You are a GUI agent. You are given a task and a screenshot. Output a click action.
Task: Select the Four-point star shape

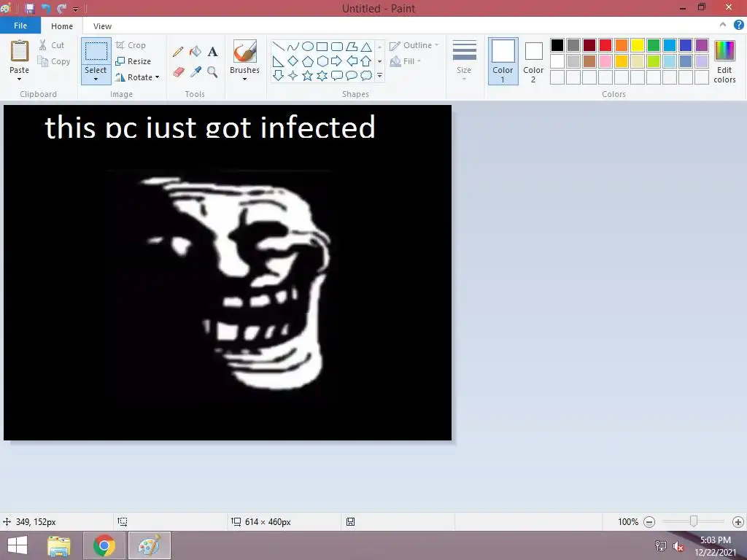(x=293, y=75)
